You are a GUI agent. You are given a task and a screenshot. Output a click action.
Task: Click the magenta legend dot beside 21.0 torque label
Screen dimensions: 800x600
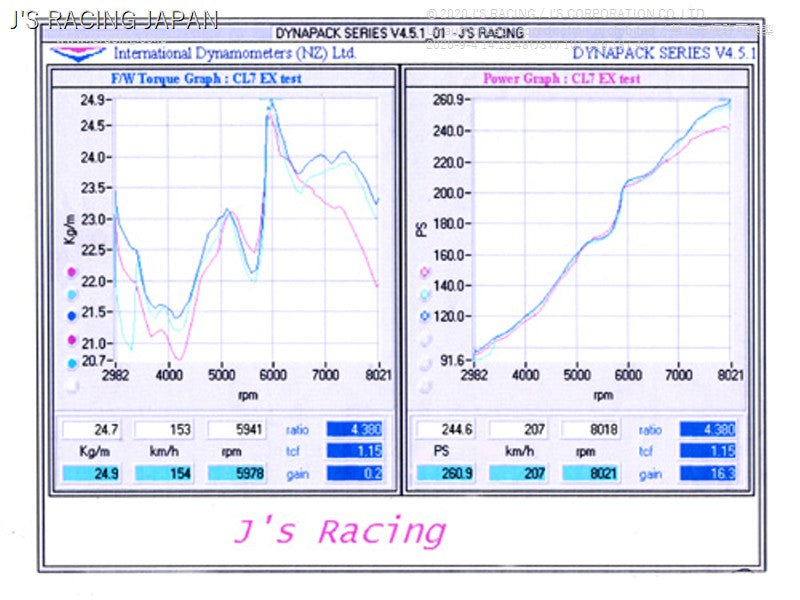[72, 339]
